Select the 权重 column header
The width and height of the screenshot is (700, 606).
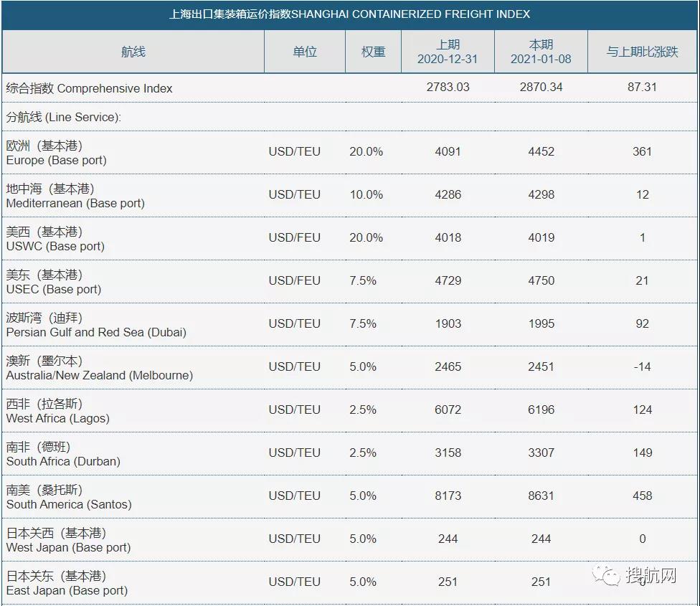(373, 52)
